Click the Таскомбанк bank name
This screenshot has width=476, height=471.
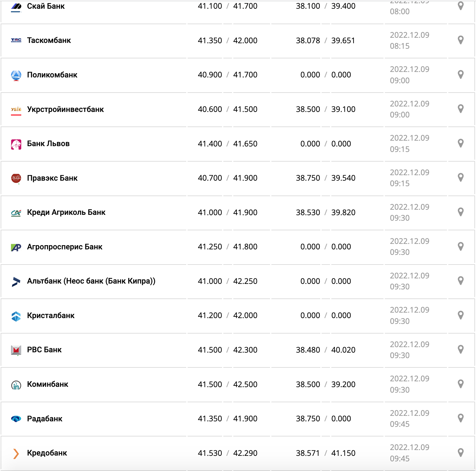pos(49,40)
